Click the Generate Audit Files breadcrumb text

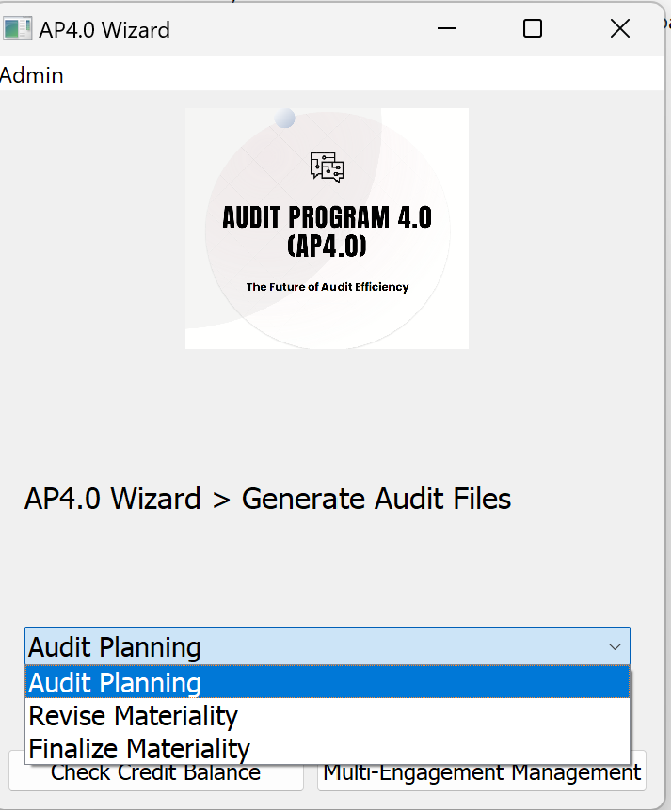click(375, 499)
